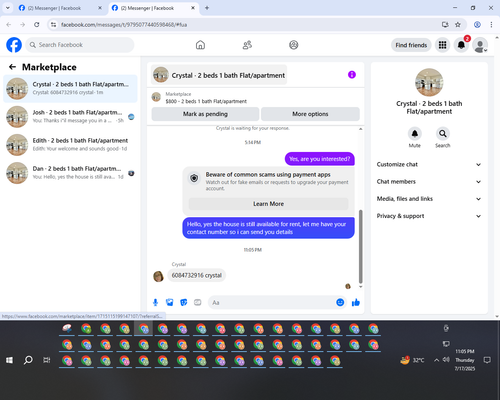500x400 pixels.
Task: Show hidden system tray icons
Action: point(436,360)
